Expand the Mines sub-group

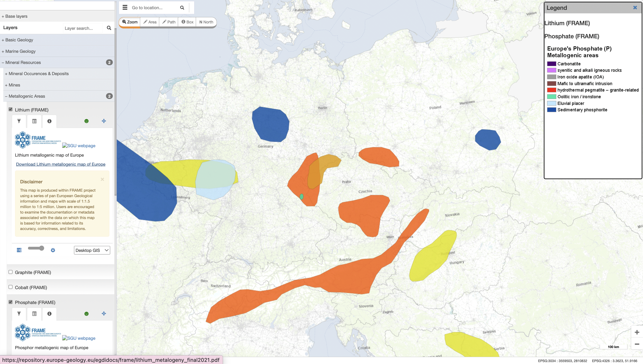(x=14, y=85)
